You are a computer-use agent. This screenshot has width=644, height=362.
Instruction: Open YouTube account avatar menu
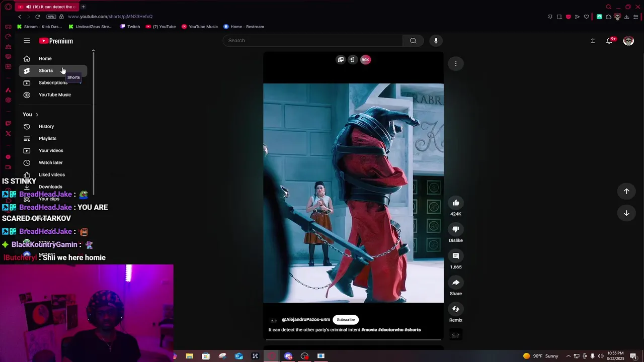pyautogui.click(x=628, y=41)
